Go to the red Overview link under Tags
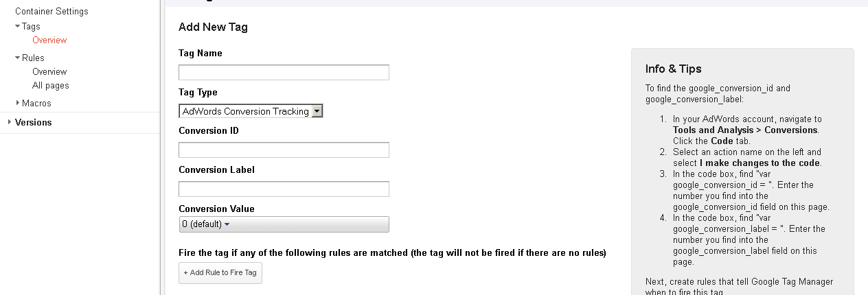868x295 pixels. tap(49, 40)
